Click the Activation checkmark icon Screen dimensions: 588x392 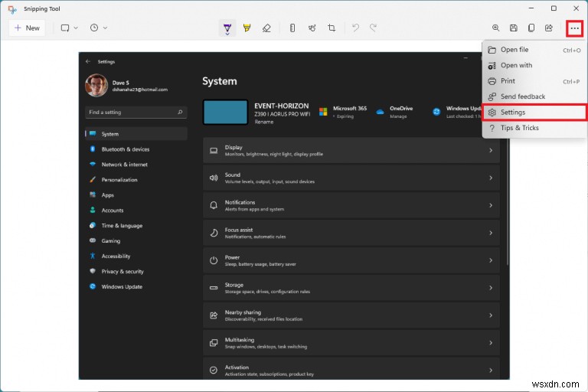214,371
